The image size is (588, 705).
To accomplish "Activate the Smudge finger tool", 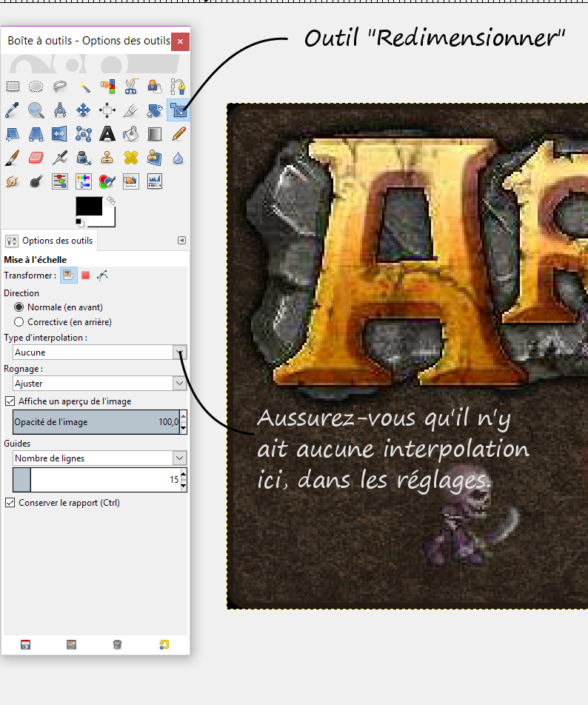I will click(13, 181).
